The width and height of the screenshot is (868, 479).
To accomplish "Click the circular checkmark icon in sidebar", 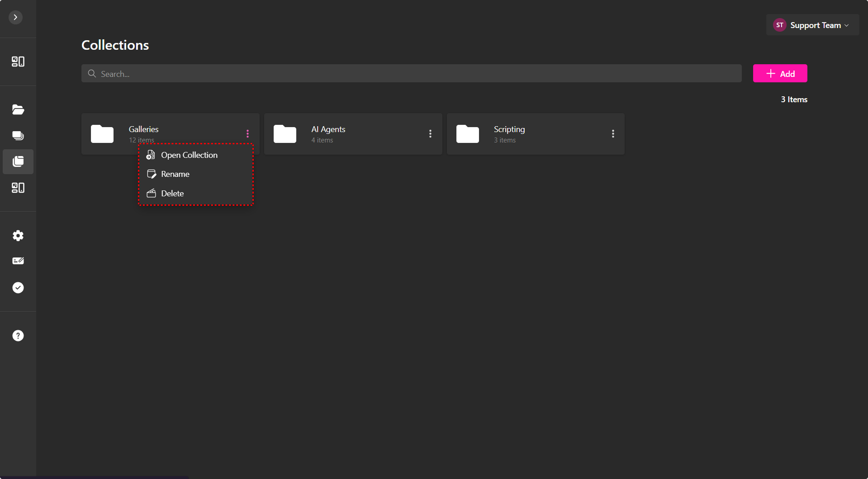I will point(18,288).
